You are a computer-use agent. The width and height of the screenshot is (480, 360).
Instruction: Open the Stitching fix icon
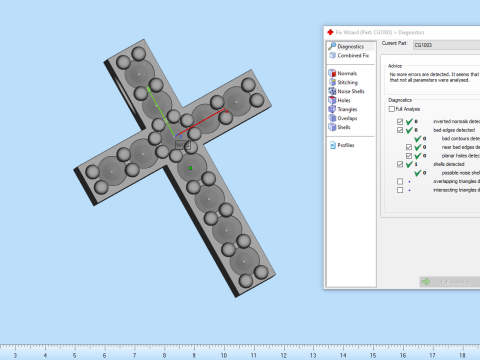tap(332, 82)
